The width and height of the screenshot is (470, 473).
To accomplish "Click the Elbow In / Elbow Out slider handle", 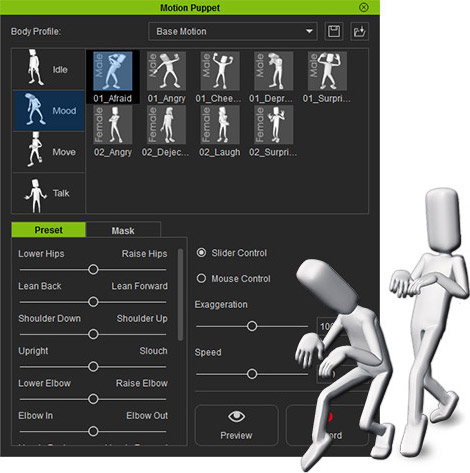I will [93, 431].
